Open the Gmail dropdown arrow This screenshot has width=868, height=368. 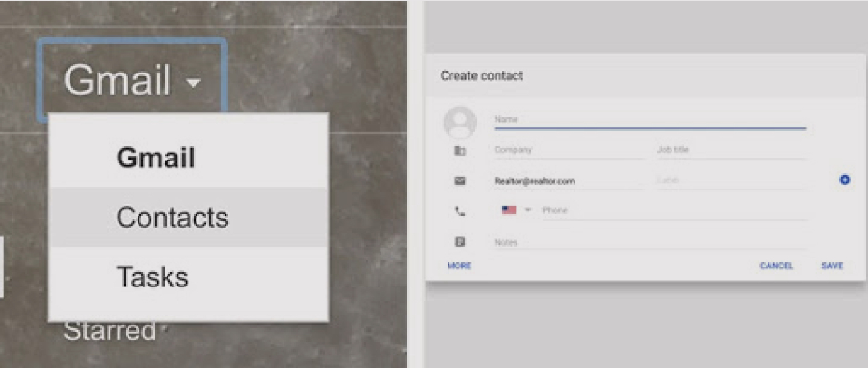(193, 82)
